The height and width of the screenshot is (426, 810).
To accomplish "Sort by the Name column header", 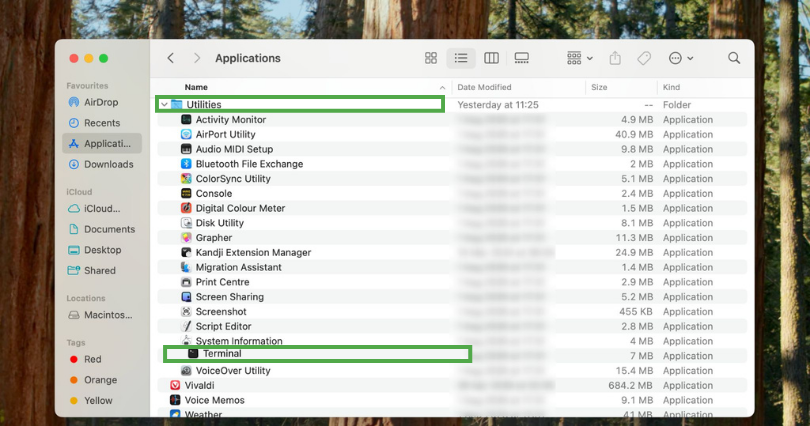I will point(196,87).
